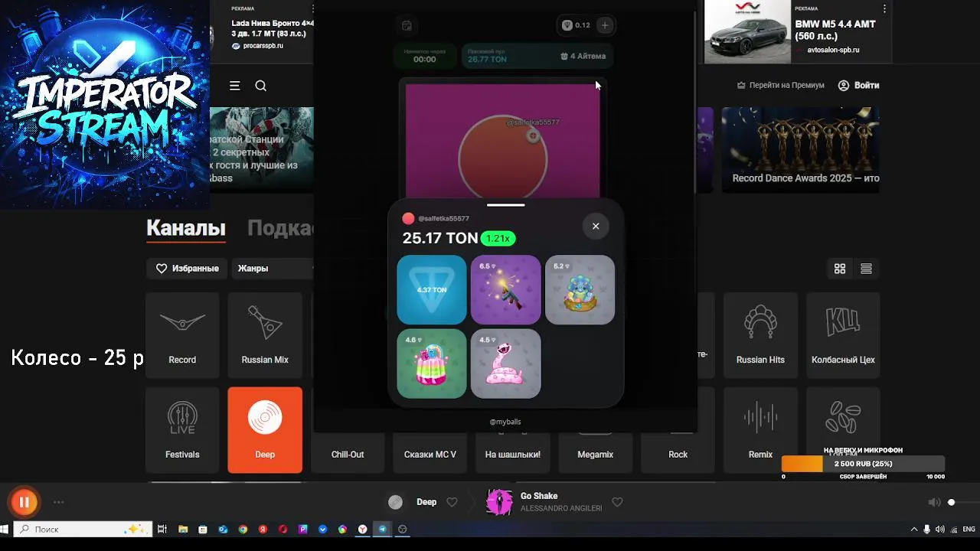980x551 pixels.
Task: Play the Russian Hits channel
Action: (x=760, y=335)
